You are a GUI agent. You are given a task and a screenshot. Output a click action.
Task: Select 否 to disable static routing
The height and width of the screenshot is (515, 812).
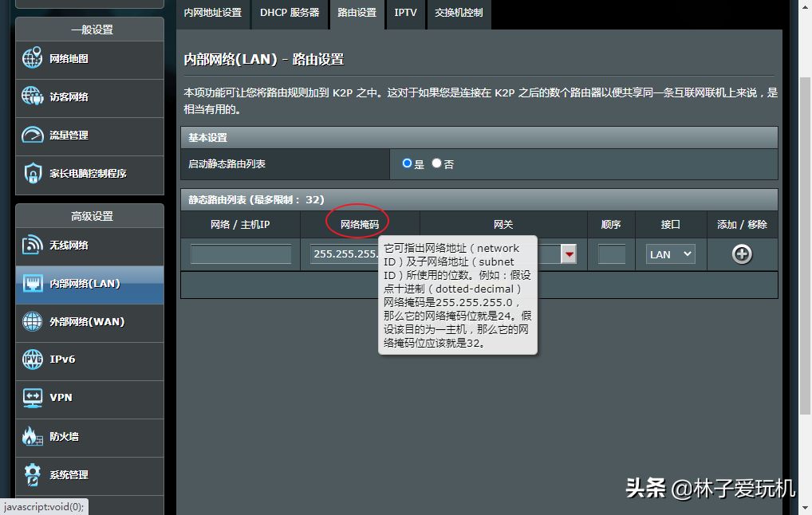[436, 163]
